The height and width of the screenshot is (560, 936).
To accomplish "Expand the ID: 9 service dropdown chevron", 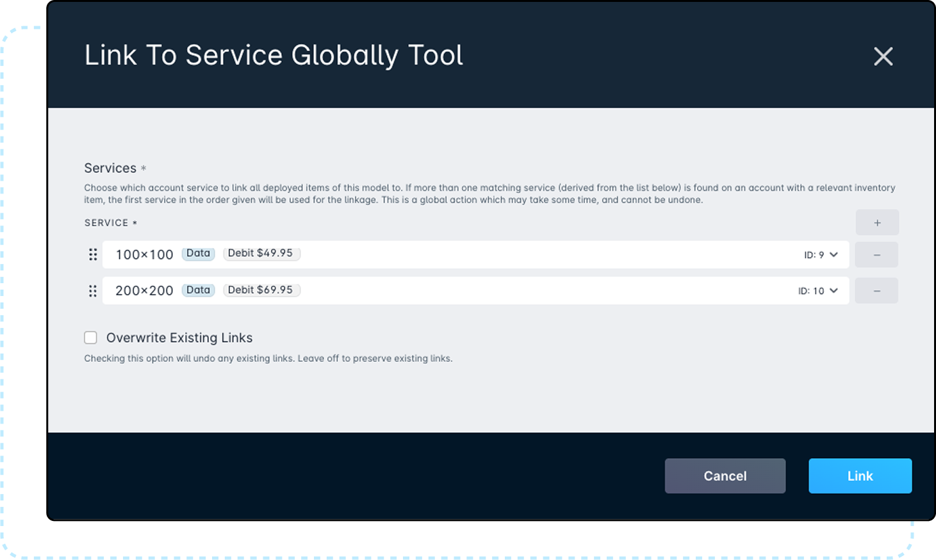I will click(833, 254).
